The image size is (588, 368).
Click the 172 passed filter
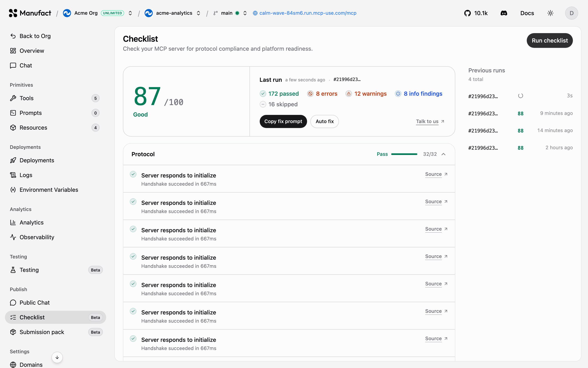tap(279, 94)
